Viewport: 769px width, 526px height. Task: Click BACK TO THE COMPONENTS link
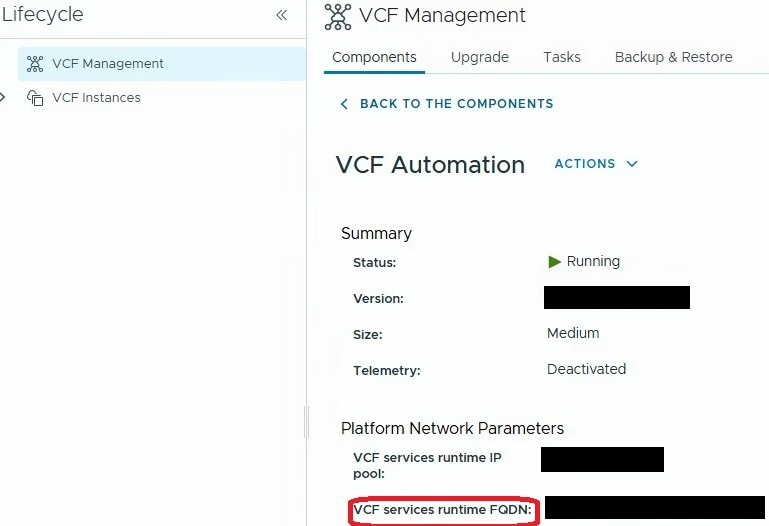click(x=456, y=104)
